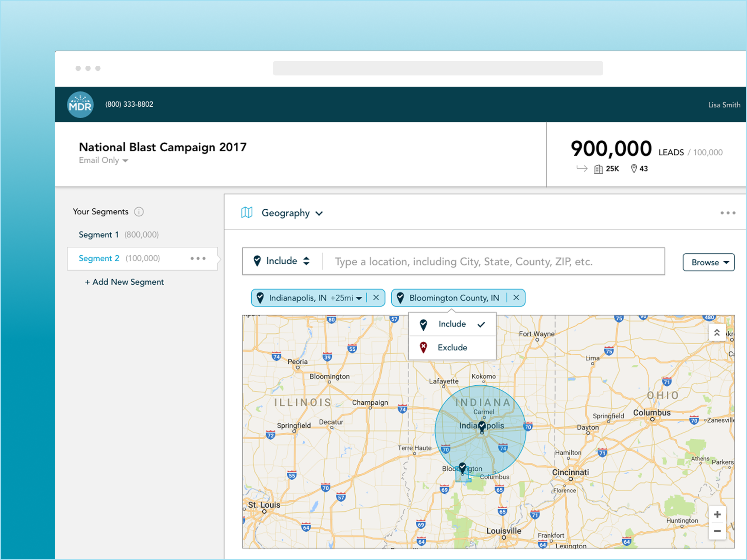Switch Bloomington County to Exclude
Viewport: 747px width, 560px height.
(452, 347)
